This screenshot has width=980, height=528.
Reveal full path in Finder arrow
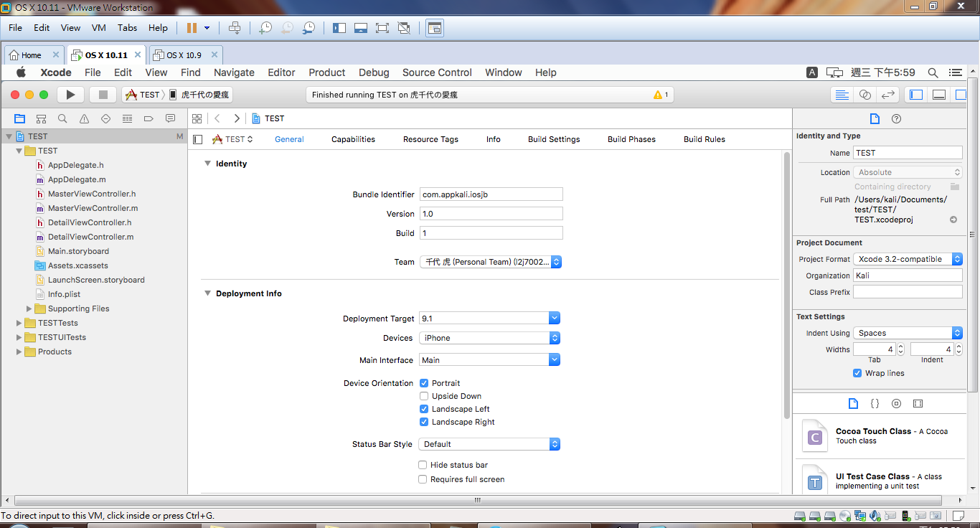point(953,220)
